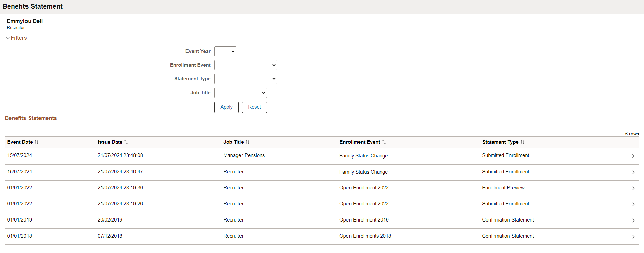Open the Statement Type filter dropdown
The image size is (644, 253).
(246, 79)
